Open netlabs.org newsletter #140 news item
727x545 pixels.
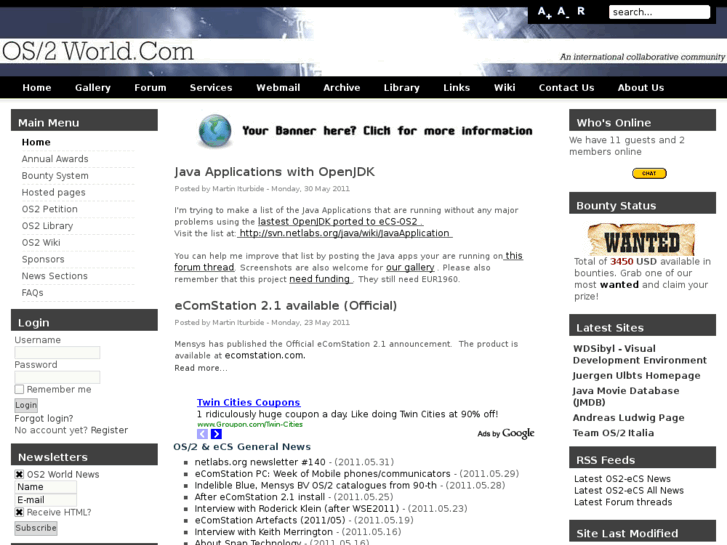point(260,462)
